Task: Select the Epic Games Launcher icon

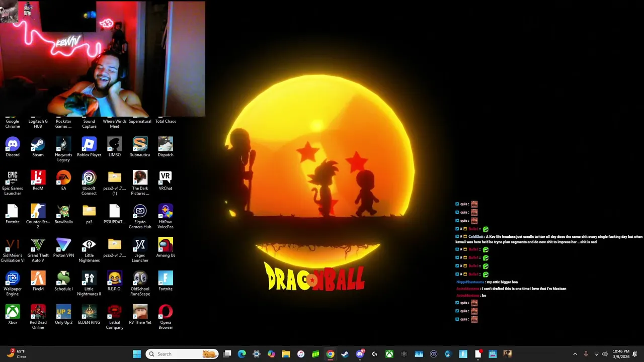Action: [x=13, y=183]
